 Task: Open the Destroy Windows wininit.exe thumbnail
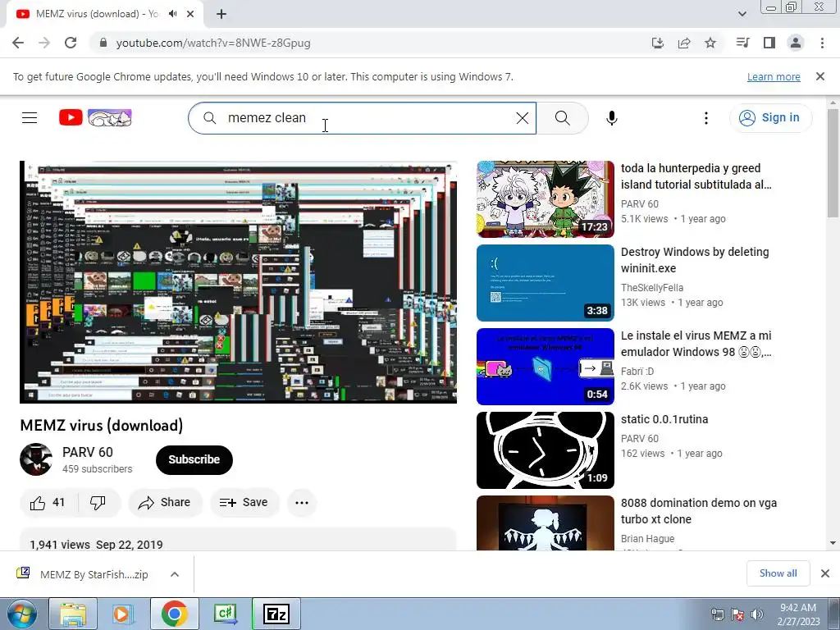(545, 282)
